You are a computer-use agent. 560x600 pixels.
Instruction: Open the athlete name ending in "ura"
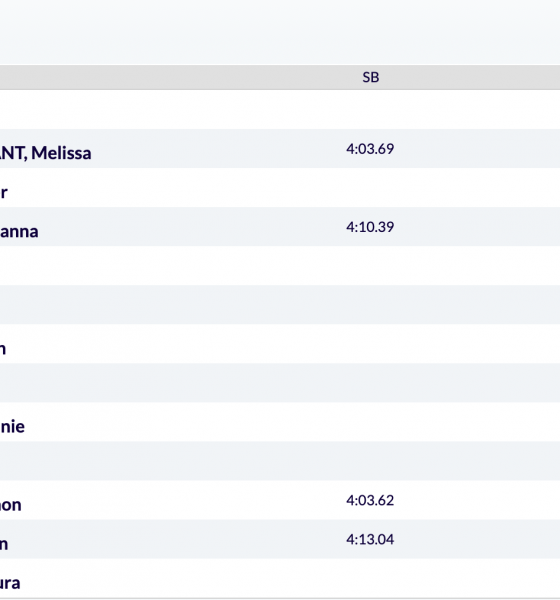click(10, 583)
